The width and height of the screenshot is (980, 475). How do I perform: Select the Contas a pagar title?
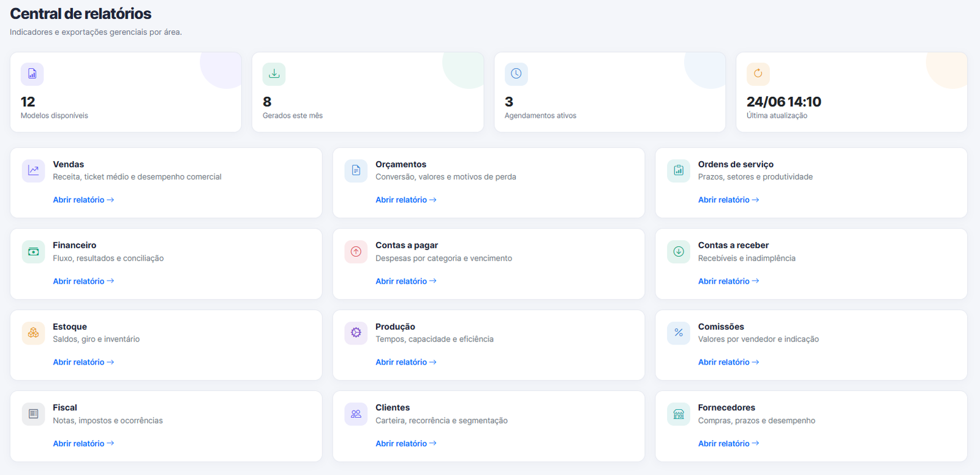point(407,245)
